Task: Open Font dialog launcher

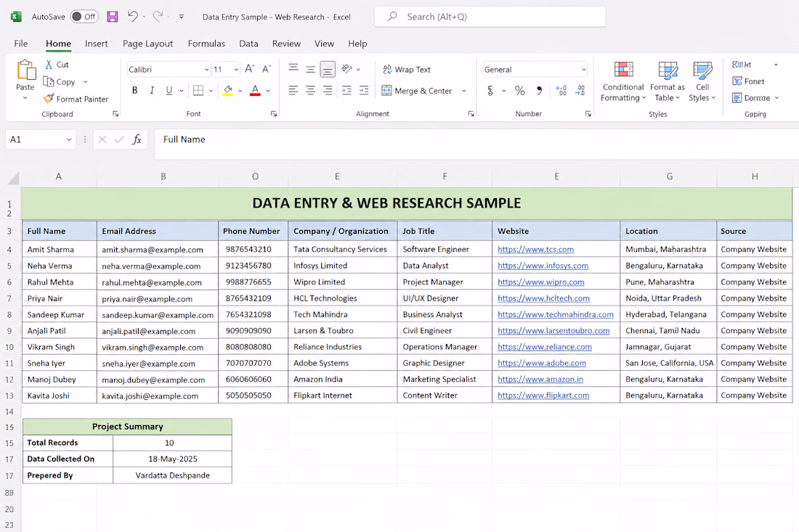Action: coord(274,114)
